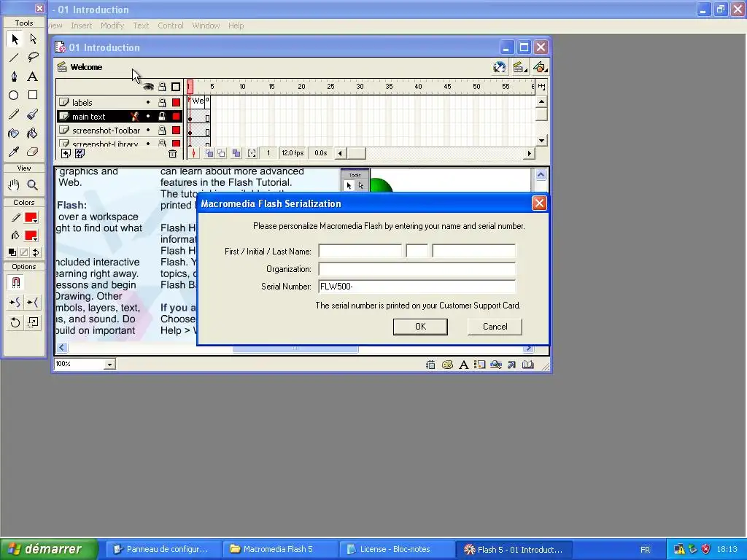747x560 pixels.
Task: Select the Zoom tool
Action: (33, 184)
